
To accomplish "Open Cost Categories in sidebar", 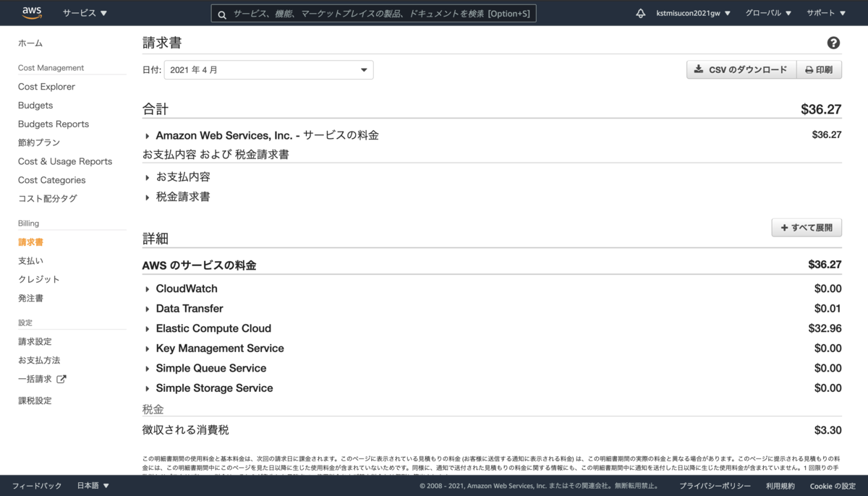I will tap(51, 180).
